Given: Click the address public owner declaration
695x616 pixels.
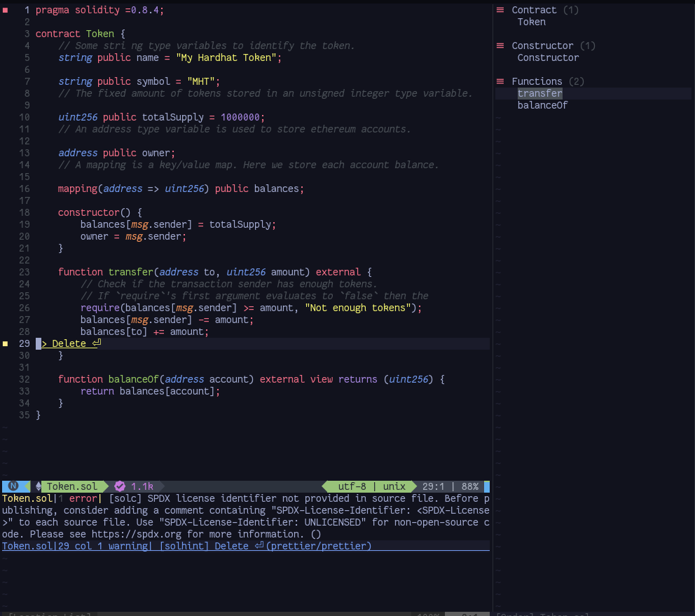Looking at the screenshot, I should [x=116, y=153].
